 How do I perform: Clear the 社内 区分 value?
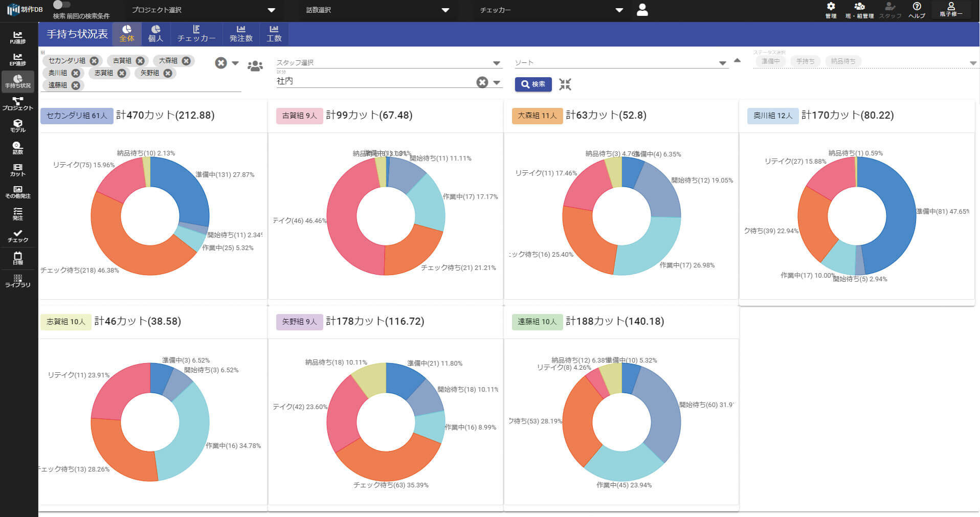[482, 82]
